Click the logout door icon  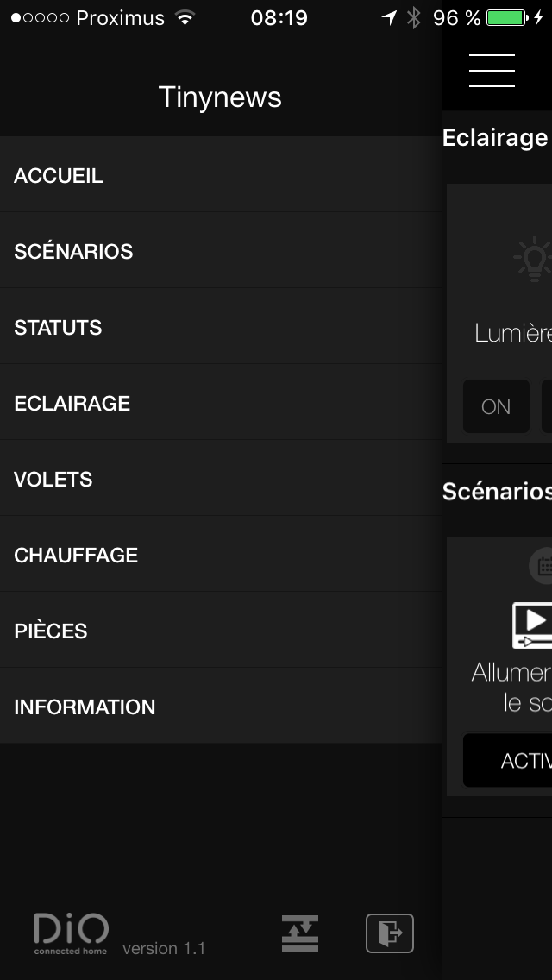[x=389, y=933]
